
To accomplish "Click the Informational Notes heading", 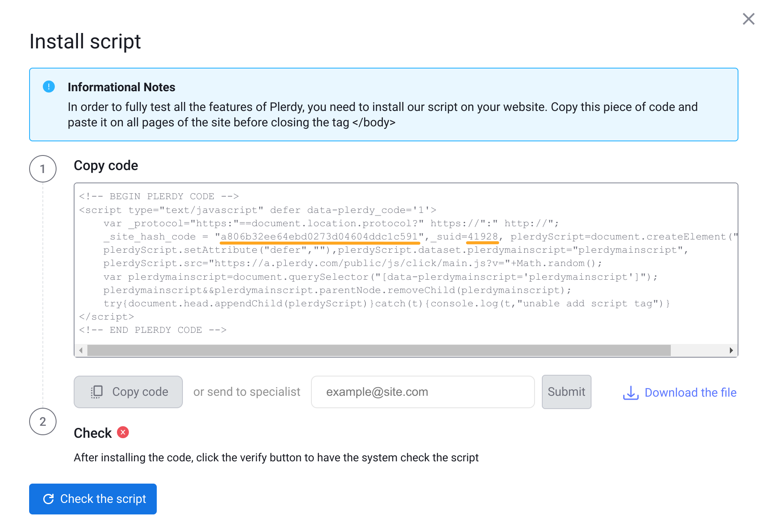I will tap(121, 87).
